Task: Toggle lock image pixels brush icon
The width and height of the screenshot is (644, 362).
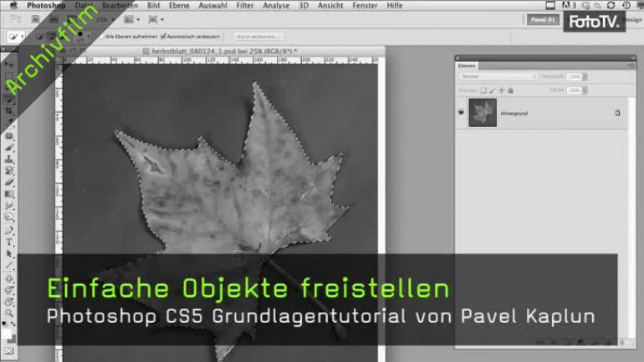Action: tap(492, 90)
